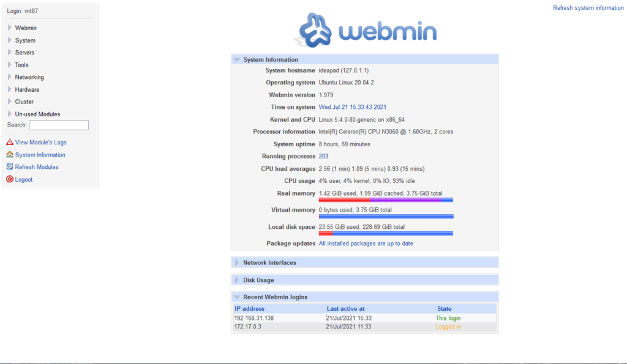Click the Login: vnt87 text

pos(23,11)
